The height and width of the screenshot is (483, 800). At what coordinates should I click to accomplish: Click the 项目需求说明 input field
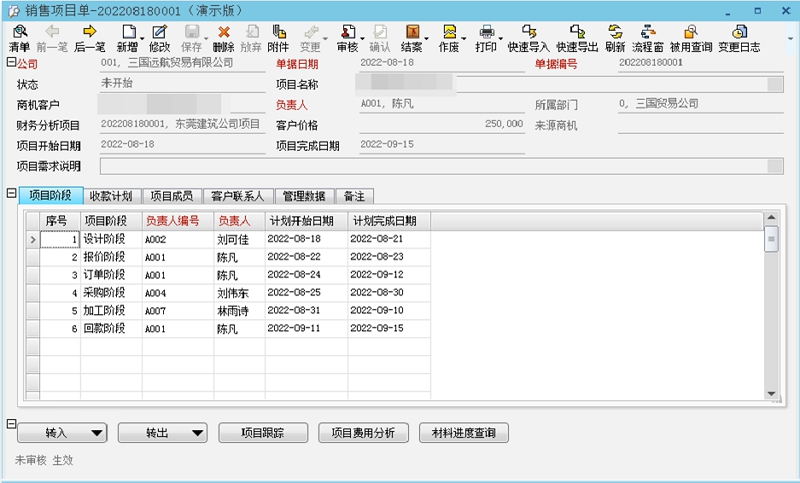click(x=440, y=166)
